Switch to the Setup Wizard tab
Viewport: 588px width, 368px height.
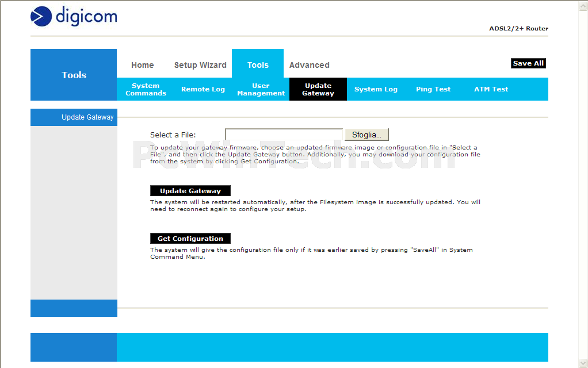click(x=200, y=65)
